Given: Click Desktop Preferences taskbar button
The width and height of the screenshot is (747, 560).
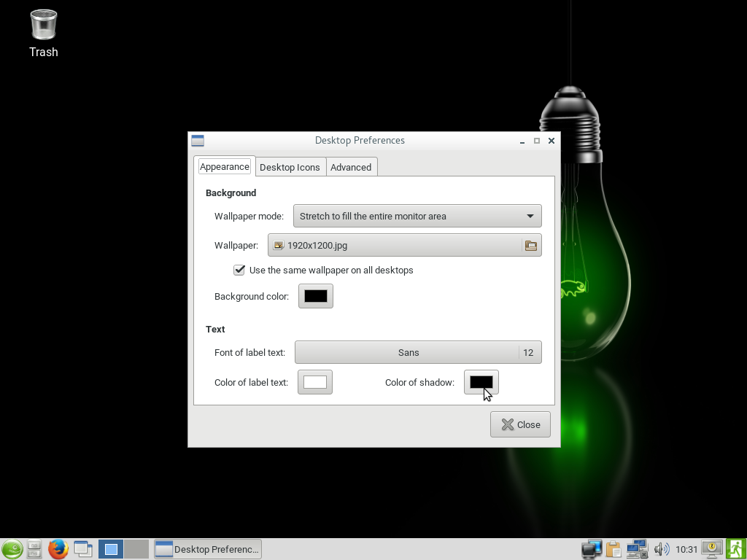Looking at the screenshot, I should coord(208,549).
